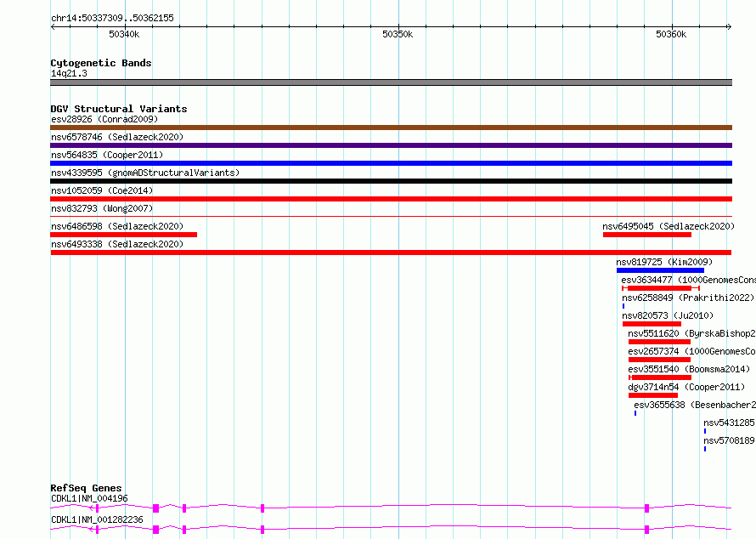Select the nsv6495045 (Sedlazeck2020) red bar
This screenshot has width=756, height=539.
[x=647, y=235]
